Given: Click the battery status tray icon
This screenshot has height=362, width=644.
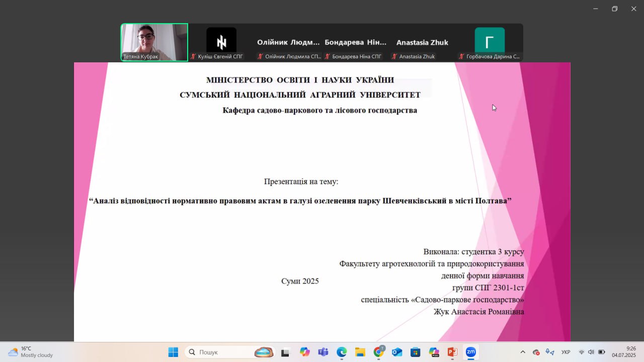Looking at the screenshot, I should coord(602,352).
